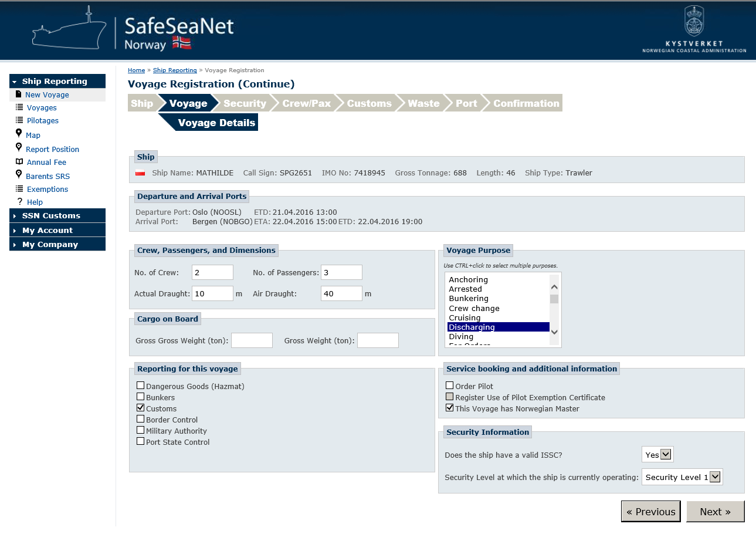
Task: Click the No. of Crew field
Action: tap(212, 272)
